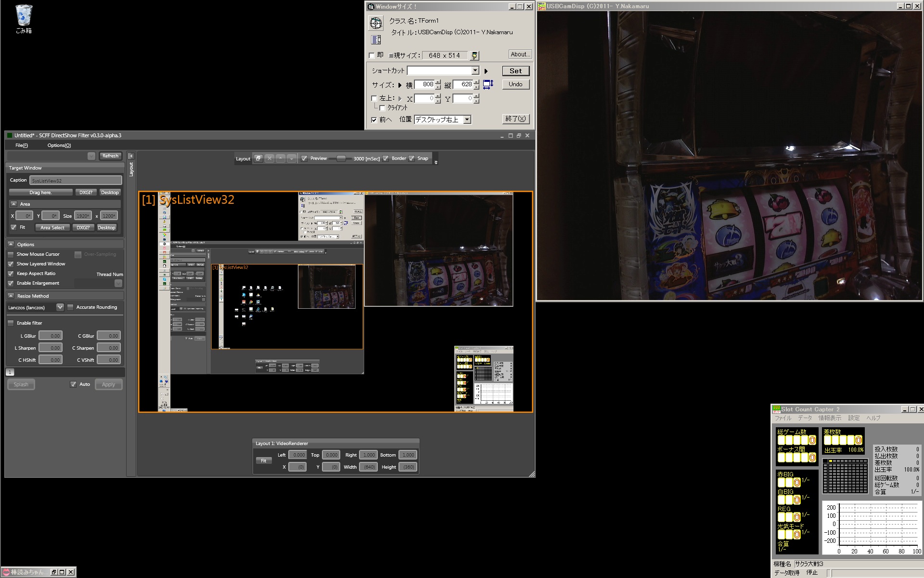Uncheck the Fit checkbox in Area section

point(13,227)
